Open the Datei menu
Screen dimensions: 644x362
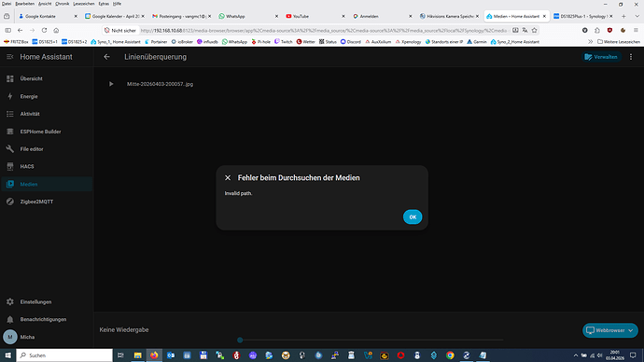[7, 4]
